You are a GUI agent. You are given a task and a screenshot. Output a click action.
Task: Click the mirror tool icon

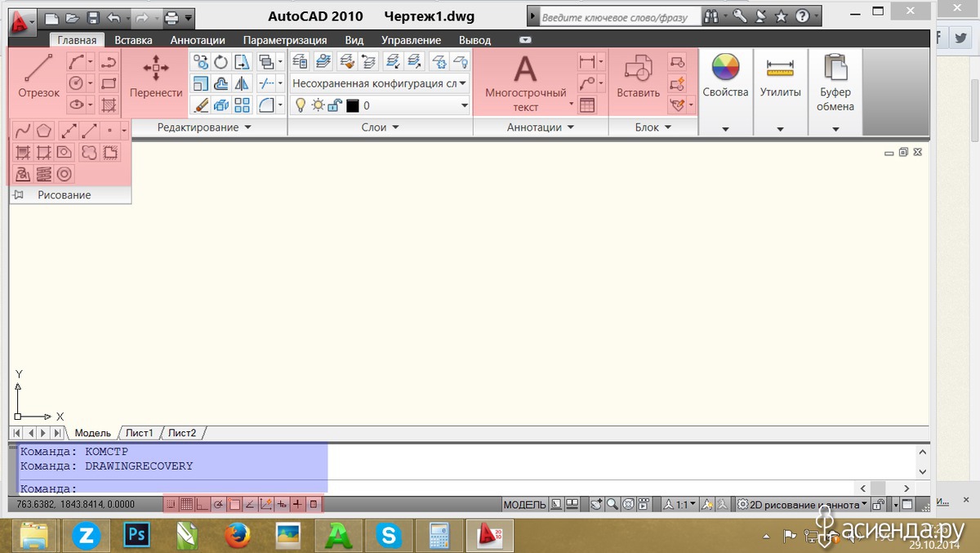pyautogui.click(x=242, y=83)
